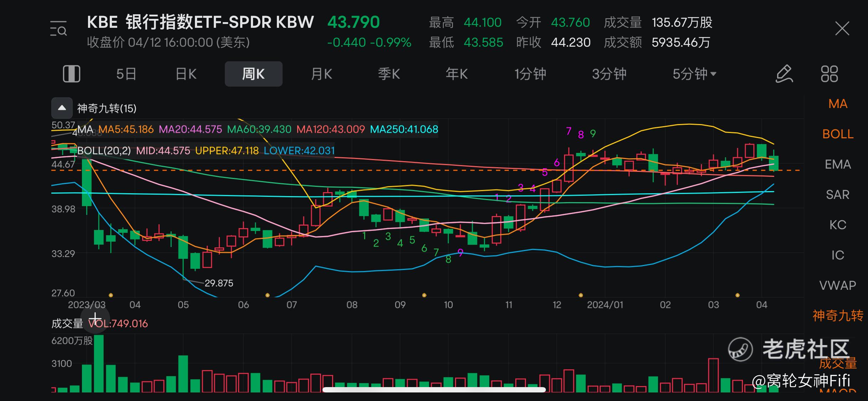Select the 周K weekly chart tab
This screenshot has height=401, width=868.
(253, 74)
